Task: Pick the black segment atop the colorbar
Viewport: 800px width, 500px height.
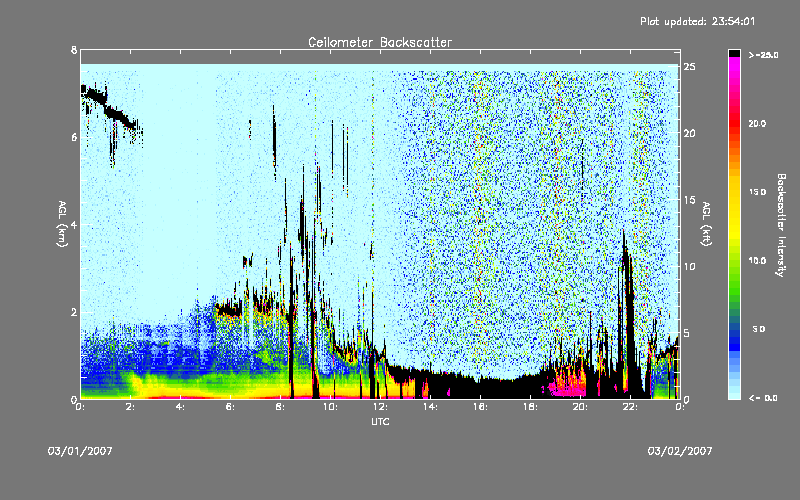Action: (734, 53)
